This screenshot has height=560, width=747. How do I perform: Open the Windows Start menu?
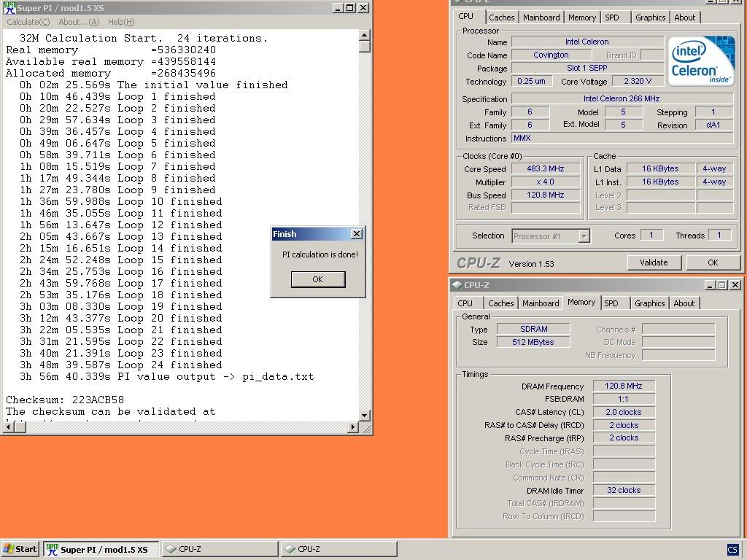coord(20,549)
